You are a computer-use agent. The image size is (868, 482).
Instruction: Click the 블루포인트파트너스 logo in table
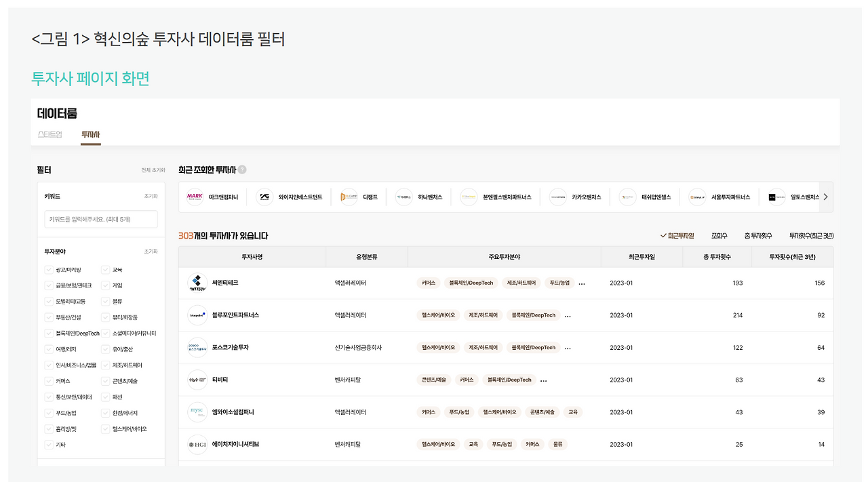pos(197,315)
